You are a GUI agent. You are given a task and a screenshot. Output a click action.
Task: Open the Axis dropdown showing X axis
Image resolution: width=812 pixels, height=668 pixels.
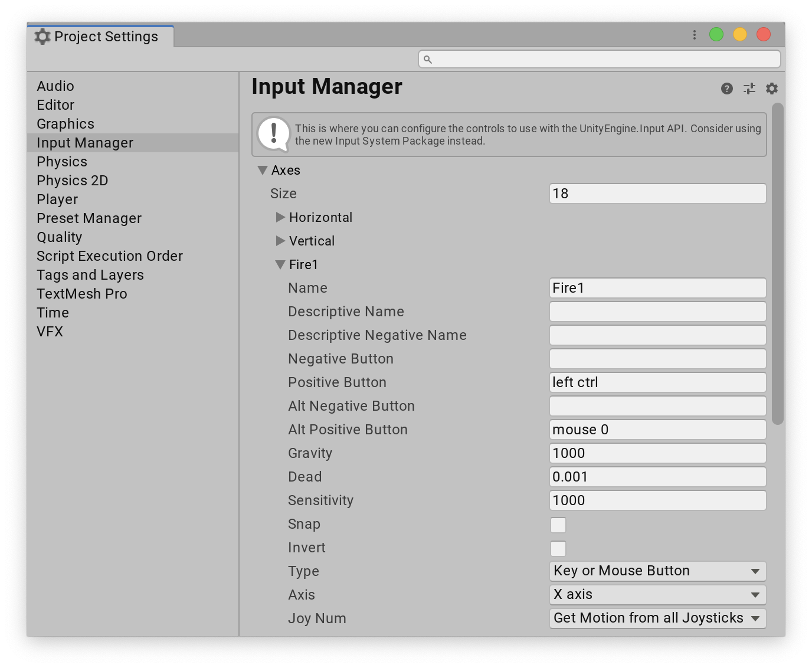pos(657,594)
